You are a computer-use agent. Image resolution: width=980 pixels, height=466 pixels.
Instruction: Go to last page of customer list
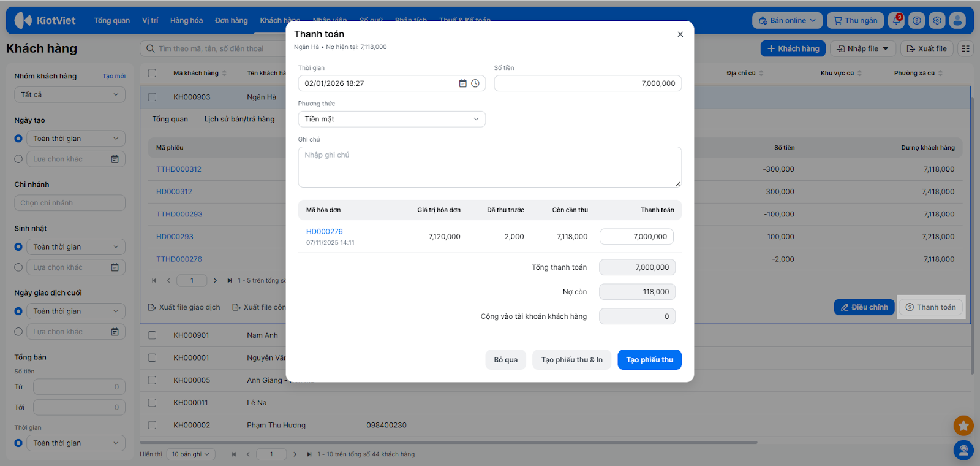(x=309, y=454)
